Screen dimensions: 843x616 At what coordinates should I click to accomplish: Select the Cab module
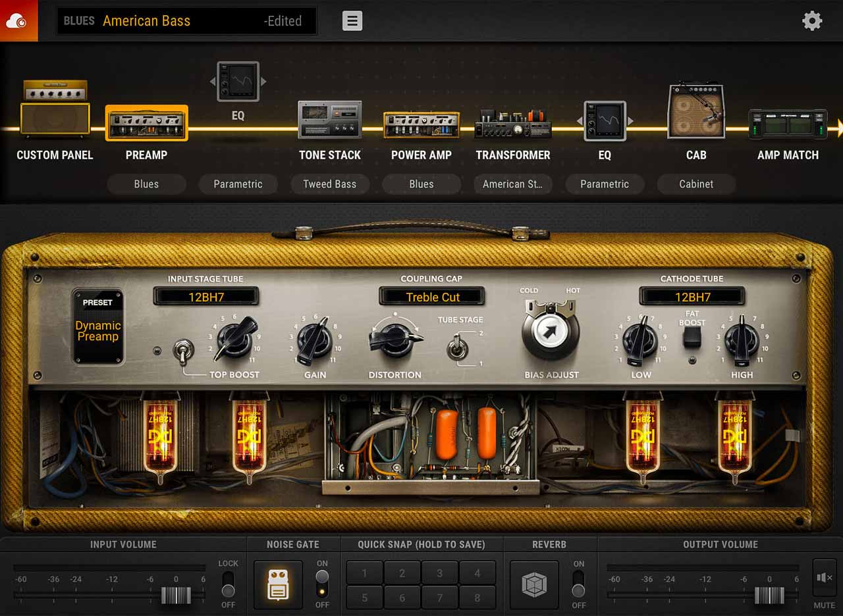696,110
